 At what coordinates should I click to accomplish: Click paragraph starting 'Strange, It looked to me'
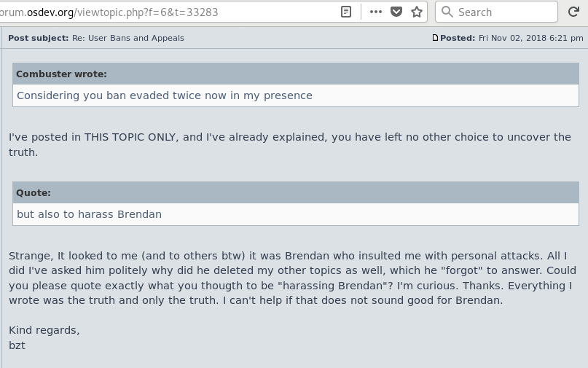291,278
